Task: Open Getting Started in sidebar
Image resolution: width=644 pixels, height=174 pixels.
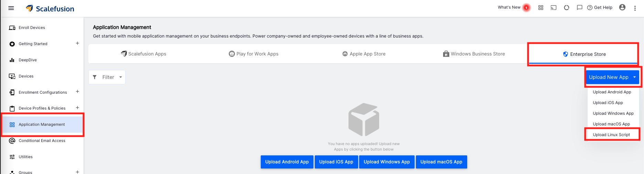Action: tap(33, 44)
